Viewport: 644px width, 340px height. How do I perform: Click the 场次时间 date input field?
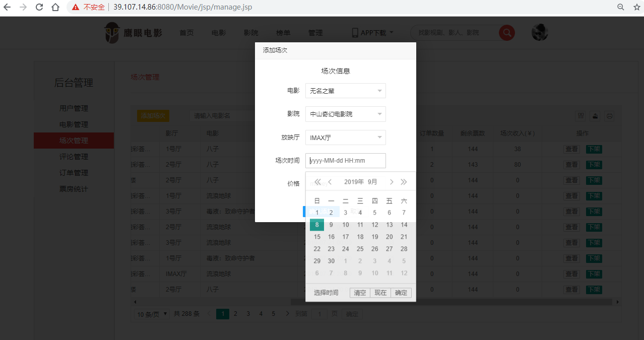coord(345,161)
